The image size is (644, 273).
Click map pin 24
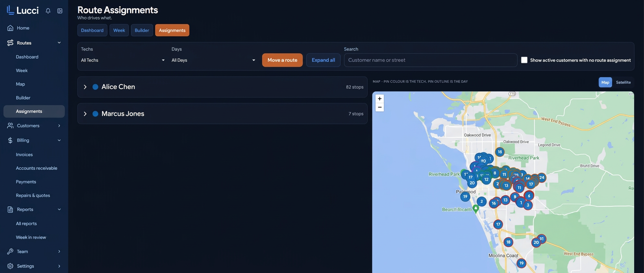(542, 178)
